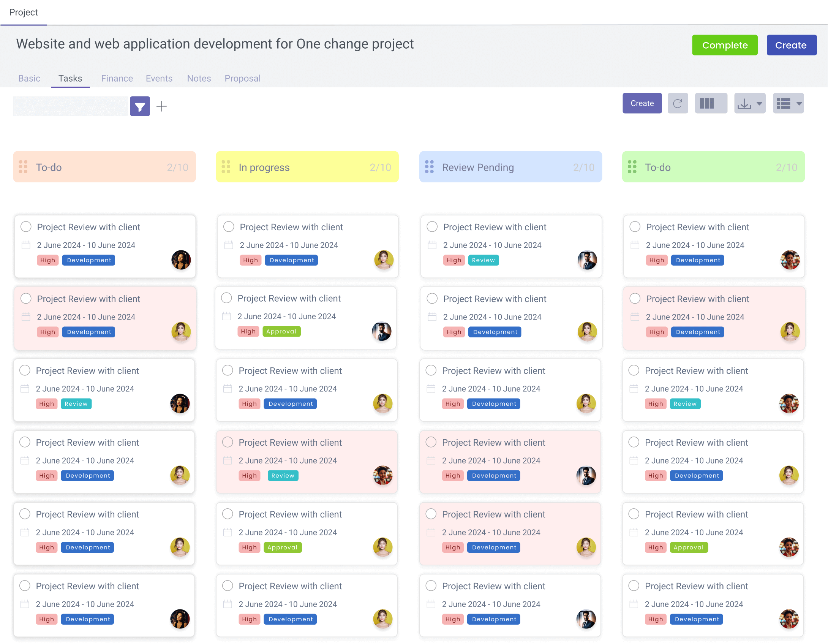Switch to the Finance tab

point(117,77)
